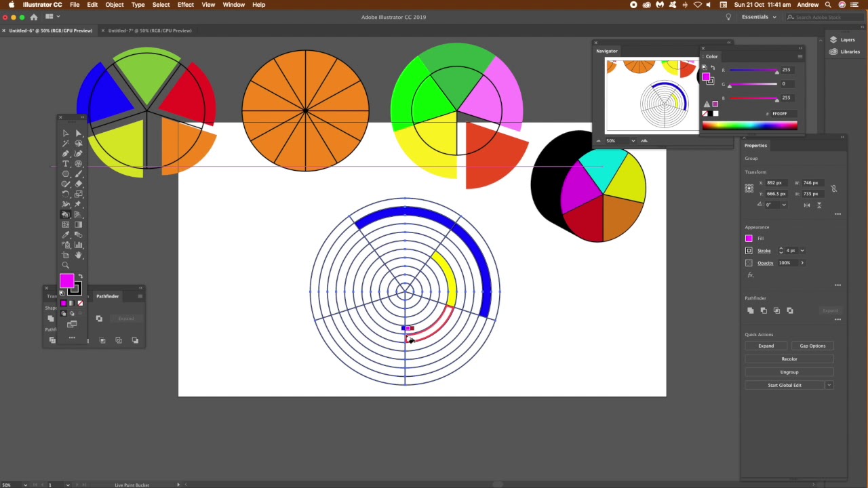Select the Hand tool
868x488 pixels.
[79, 255]
